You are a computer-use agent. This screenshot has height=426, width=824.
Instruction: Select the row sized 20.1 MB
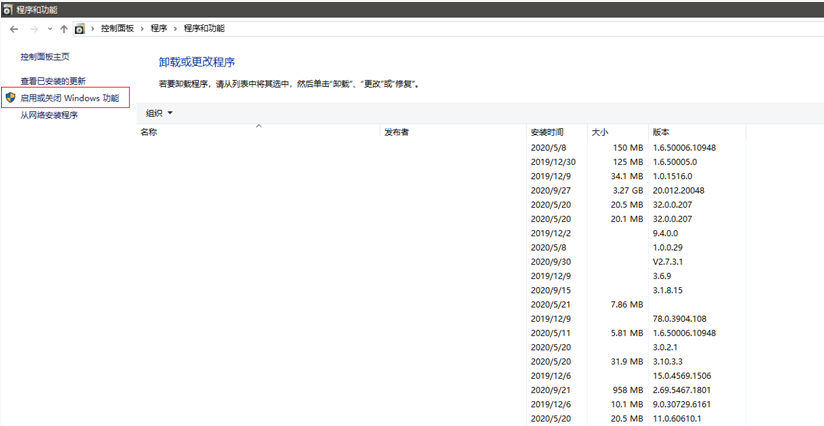441,219
